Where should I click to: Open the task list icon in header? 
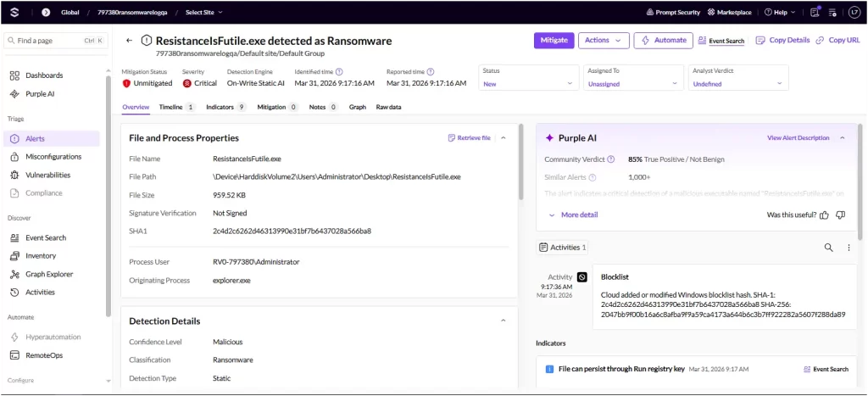tap(832, 12)
